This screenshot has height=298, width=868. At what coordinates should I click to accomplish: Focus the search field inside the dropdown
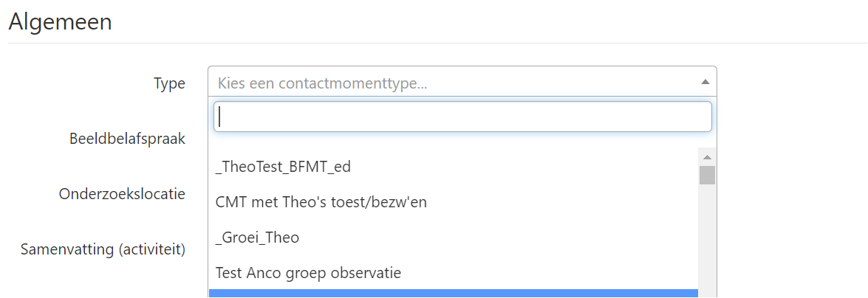tap(462, 117)
